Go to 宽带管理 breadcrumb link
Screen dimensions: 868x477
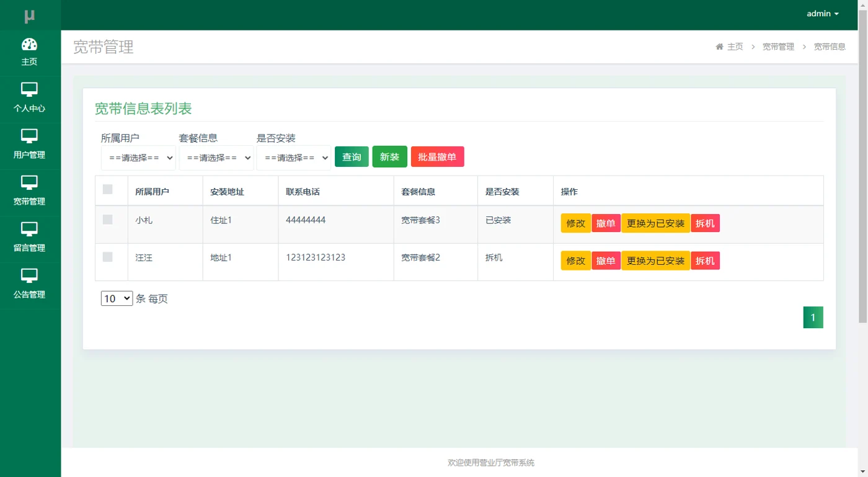click(x=778, y=47)
